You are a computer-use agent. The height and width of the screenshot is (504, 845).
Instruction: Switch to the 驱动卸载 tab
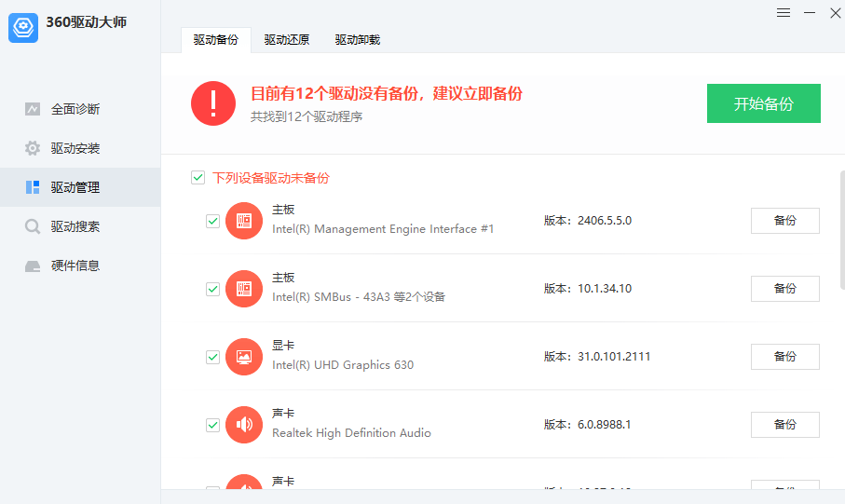coord(358,40)
